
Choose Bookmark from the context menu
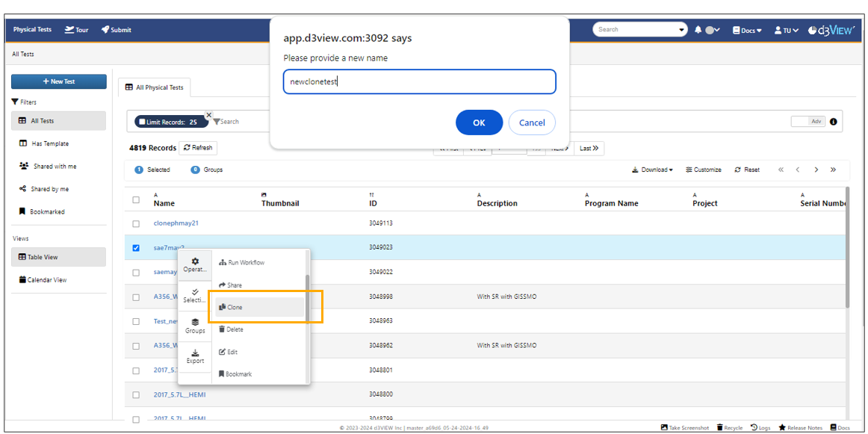259,374
